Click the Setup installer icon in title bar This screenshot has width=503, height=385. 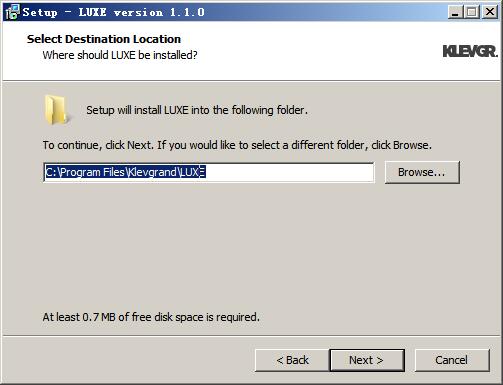[12, 12]
